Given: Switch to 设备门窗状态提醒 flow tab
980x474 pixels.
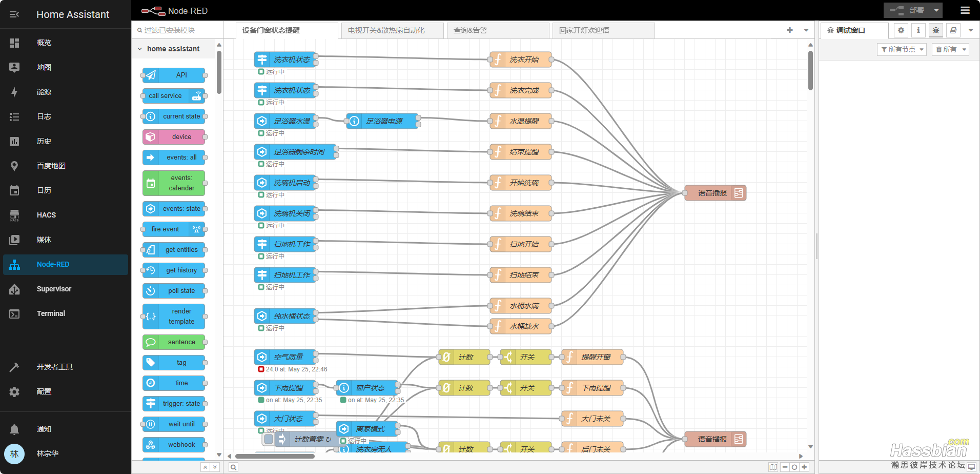Looking at the screenshot, I should pos(287,30).
